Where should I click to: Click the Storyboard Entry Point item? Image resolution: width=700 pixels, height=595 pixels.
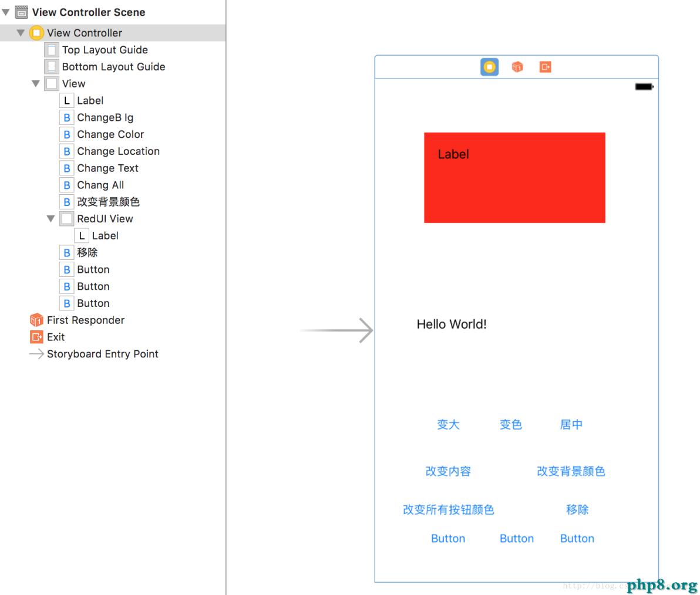click(102, 354)
